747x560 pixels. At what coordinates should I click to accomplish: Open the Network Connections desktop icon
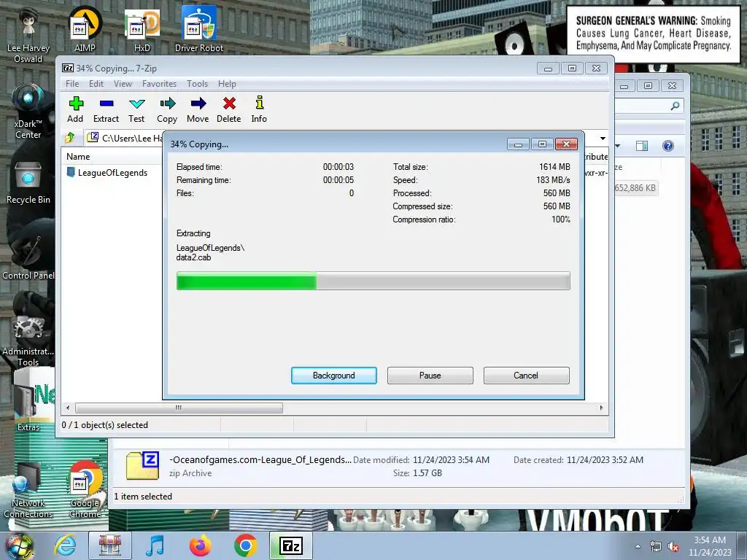[x=28, y=491]
